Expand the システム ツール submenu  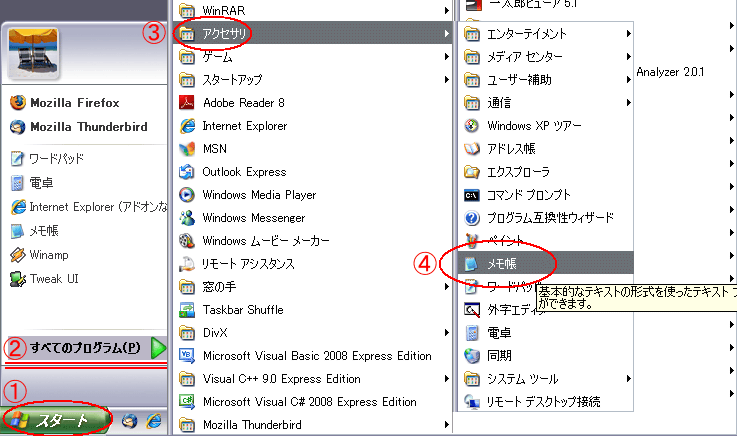pos(627,379)
